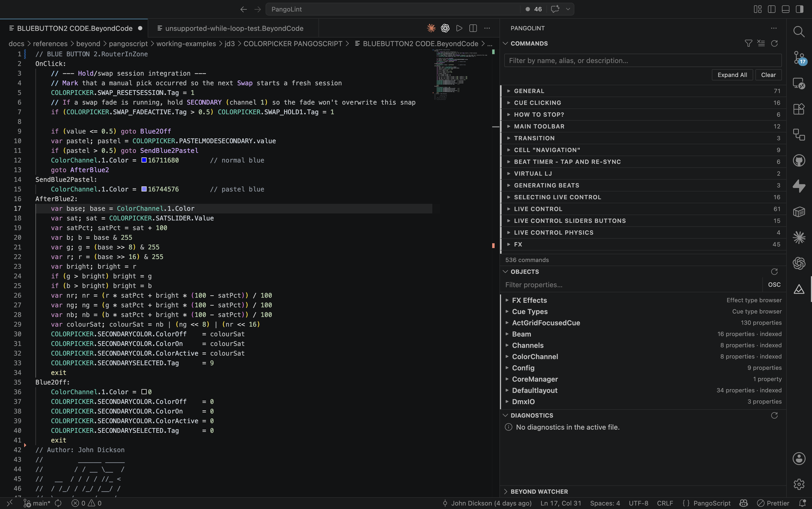Viewport: 812px width, 509px height.
Task: Toggle the primary sidebar layout button
Action: click(772, 9)
